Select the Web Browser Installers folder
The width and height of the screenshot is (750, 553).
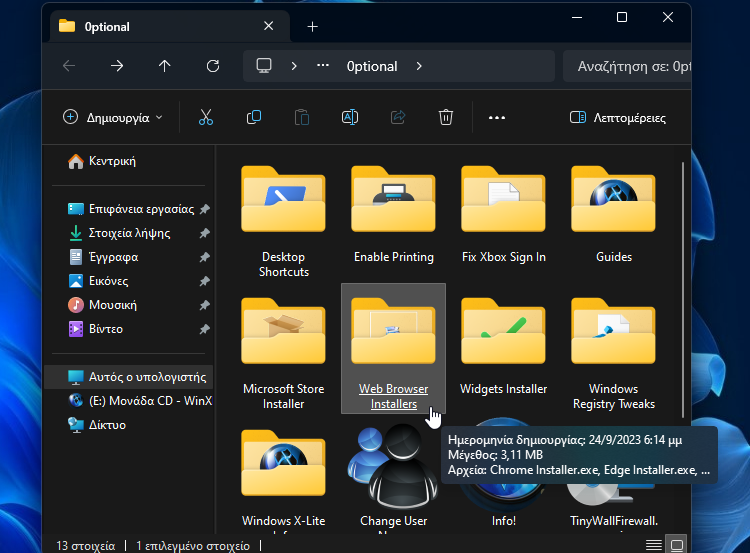394,348
